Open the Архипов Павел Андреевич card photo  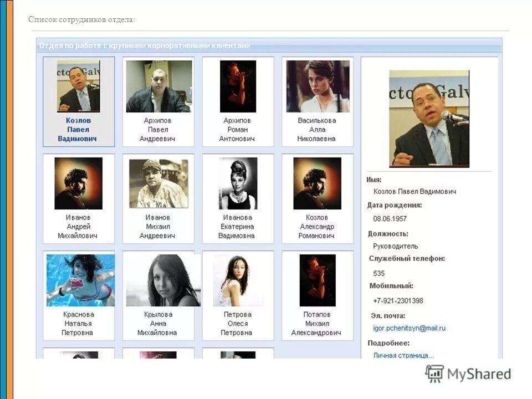pos(159,86)
